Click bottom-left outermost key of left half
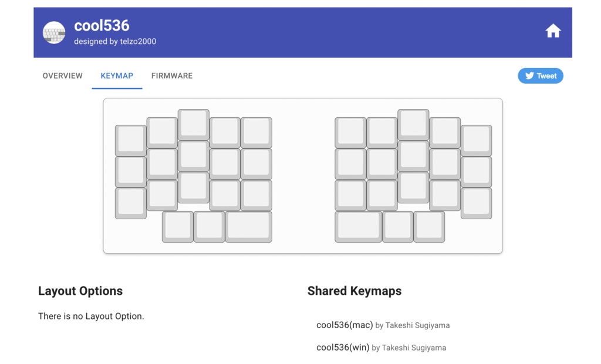Viewport: 601px width, 364px height. tap(131, 203)
